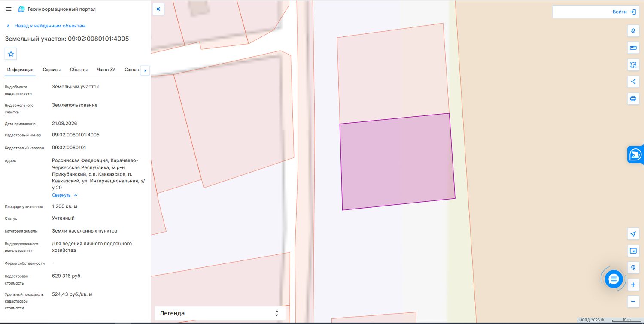Viewport: 644px width, 324px height.
Task: Click the parcel directly above the highlighted plot
Action: [392, 75]
